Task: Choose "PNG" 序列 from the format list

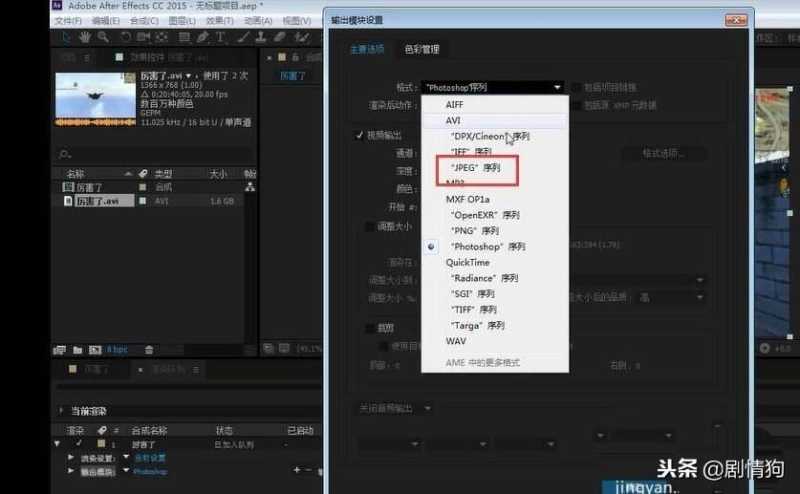Action: [x=495, y=231]
